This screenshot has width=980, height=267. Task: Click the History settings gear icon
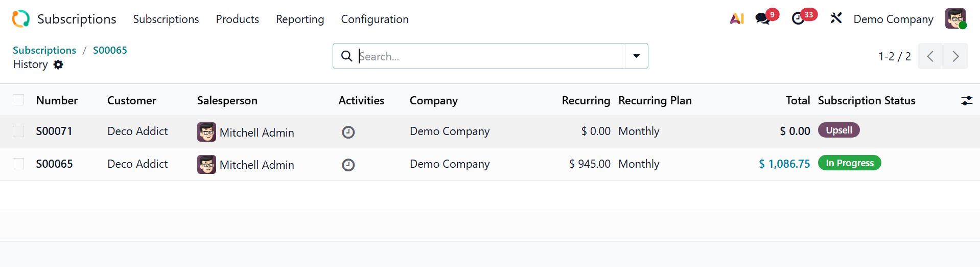point(58,64)
